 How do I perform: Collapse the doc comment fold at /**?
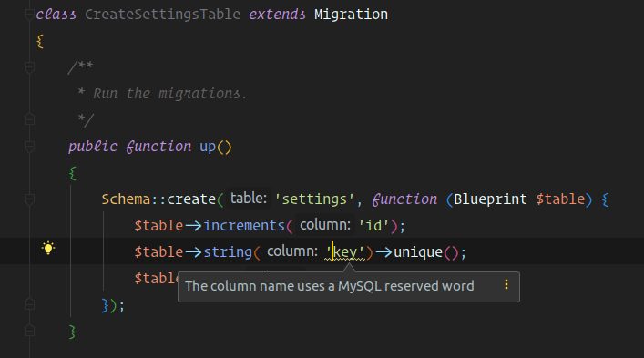click(x=29, y=66)
